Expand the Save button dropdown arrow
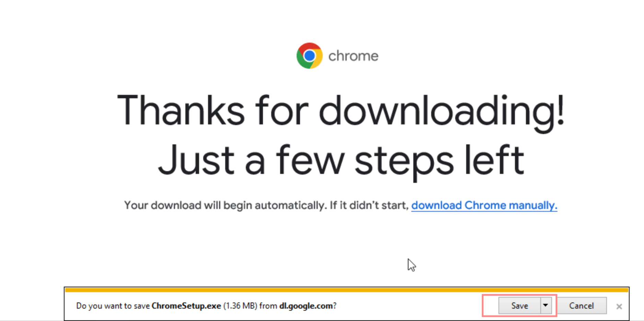Image resolution: width=644 pixels, height=321 pixels. pyautogui.click(x=545, y=306)
